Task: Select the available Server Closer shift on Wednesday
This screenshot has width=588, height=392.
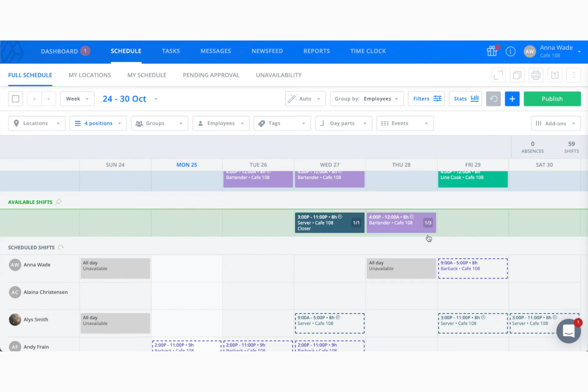Action: coord(329,223)
